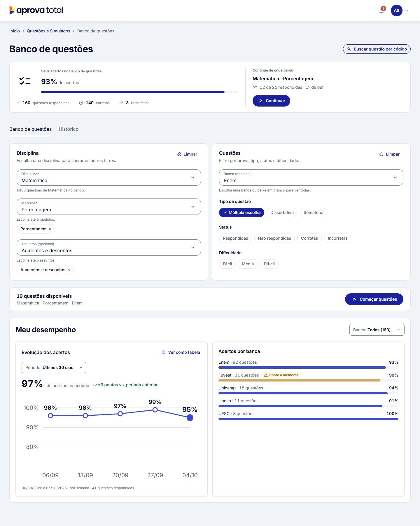The image size is (420, 526).
Task: Click the 27/09 data point showing 99%
Action: tap(155, 410)
